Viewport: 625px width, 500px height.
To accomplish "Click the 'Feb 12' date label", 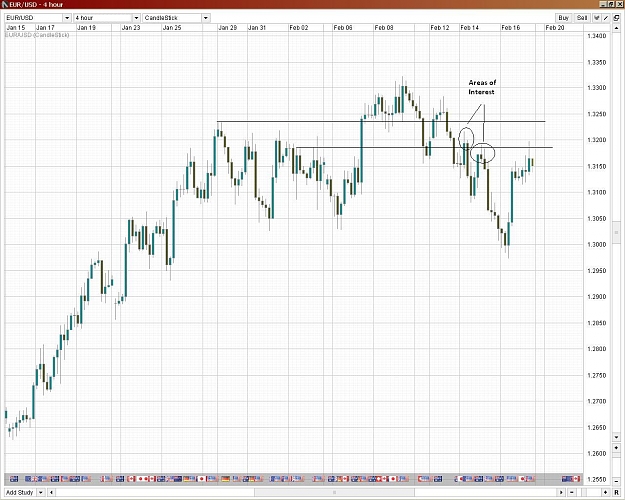I will (440, 28).
